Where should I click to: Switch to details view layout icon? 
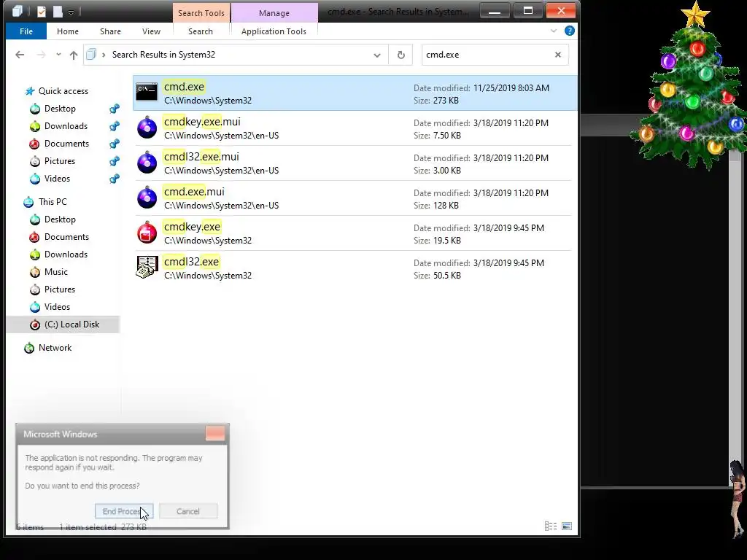(x=551, y=526)
